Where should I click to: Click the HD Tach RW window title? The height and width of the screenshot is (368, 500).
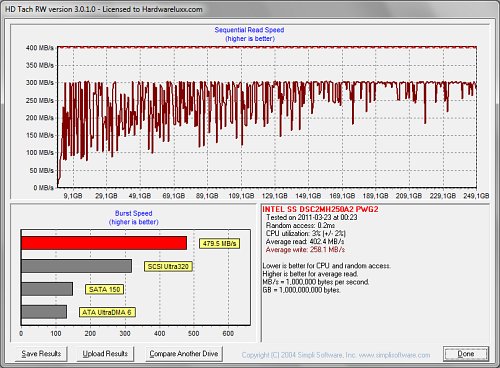104,9
